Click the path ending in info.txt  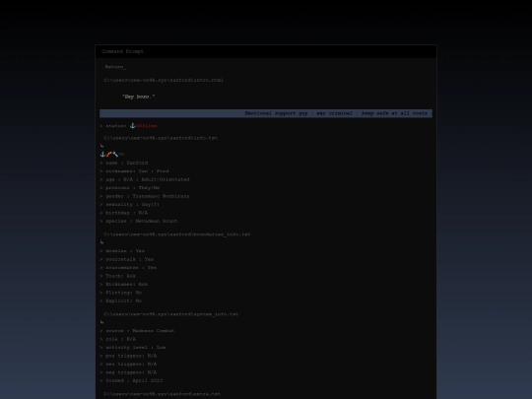coord(161,138)
